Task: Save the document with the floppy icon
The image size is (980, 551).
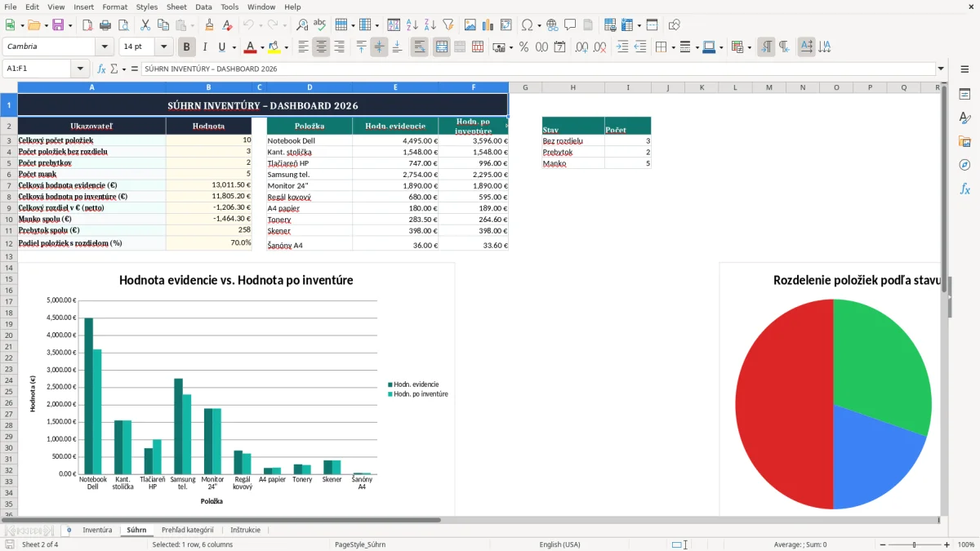Action: click(58, 25)
